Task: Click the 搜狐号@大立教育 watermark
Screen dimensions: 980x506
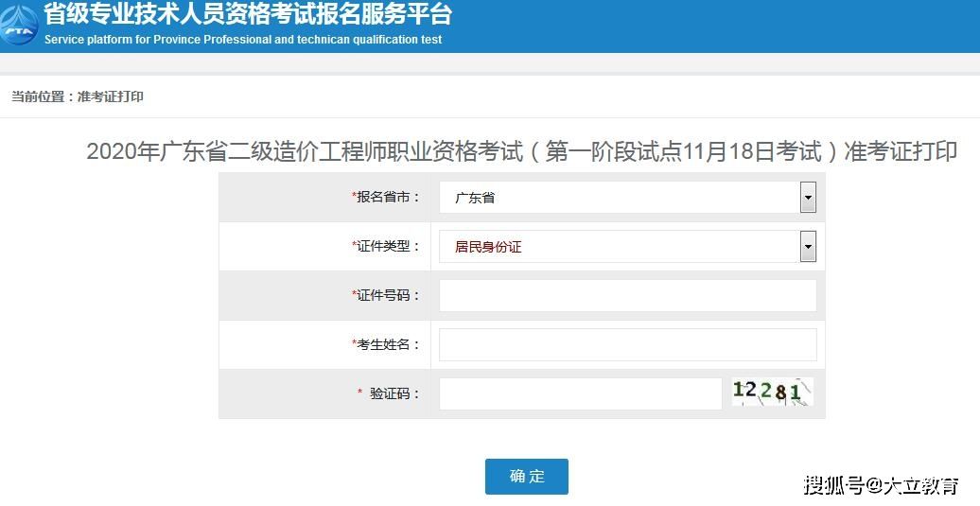Action: pyautogui.click(x=881, y=485)
